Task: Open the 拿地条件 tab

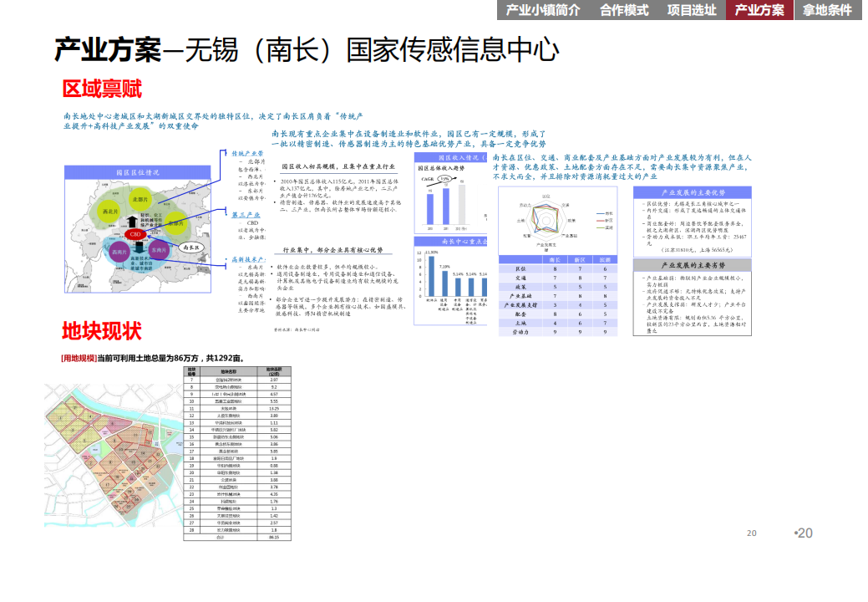Action: tap(827, 10)
